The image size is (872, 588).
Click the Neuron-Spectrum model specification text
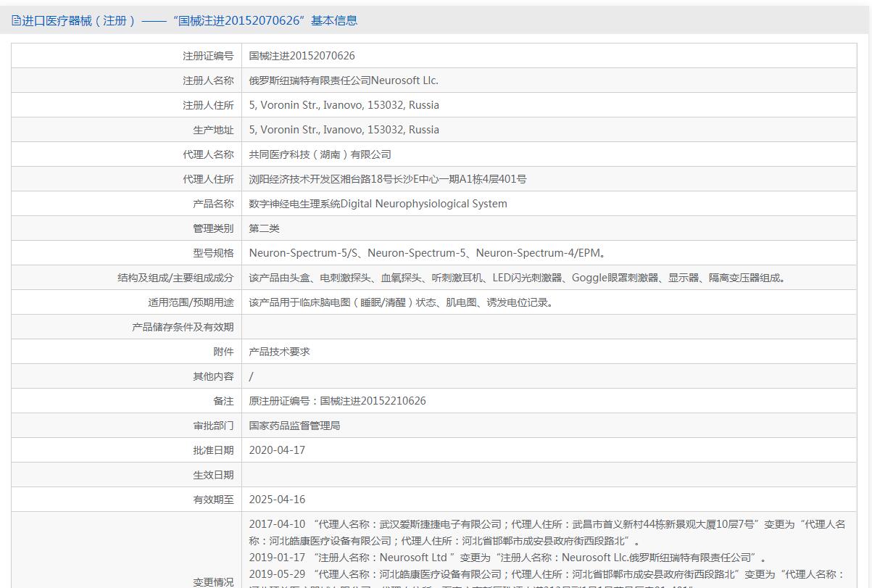(427, 253)
